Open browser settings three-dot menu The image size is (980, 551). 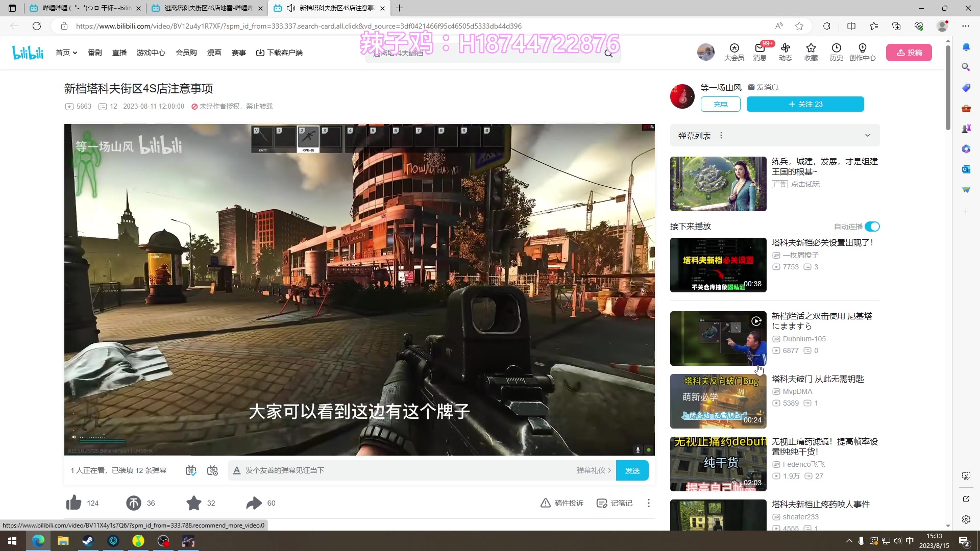965,26
